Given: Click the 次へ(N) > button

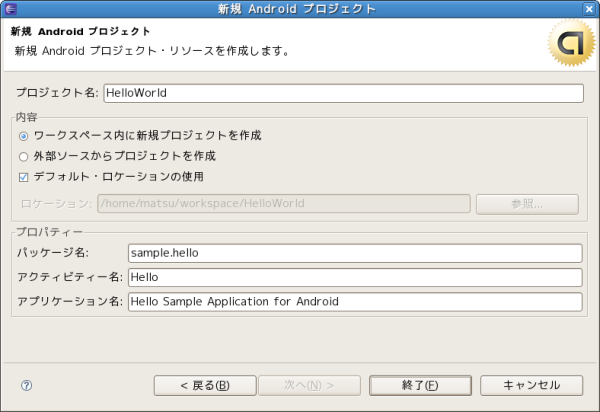Looking at the screenshot, I should click(x=310, y=385).
